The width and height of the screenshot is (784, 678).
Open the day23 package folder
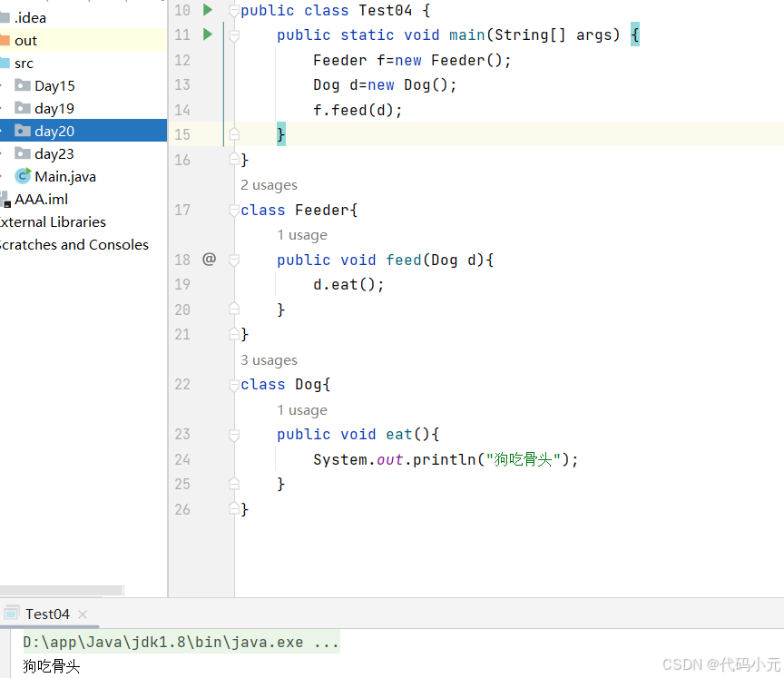pos(54,154)
